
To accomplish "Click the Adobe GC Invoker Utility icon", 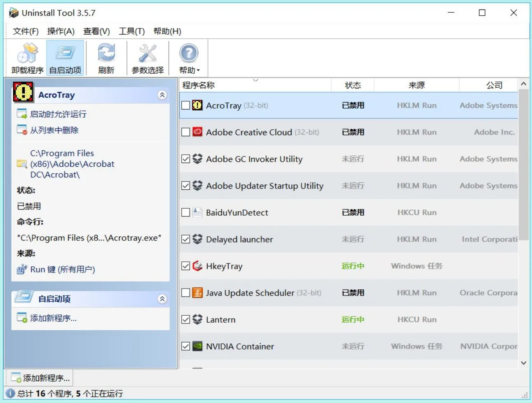I will (x=197, y=159).
